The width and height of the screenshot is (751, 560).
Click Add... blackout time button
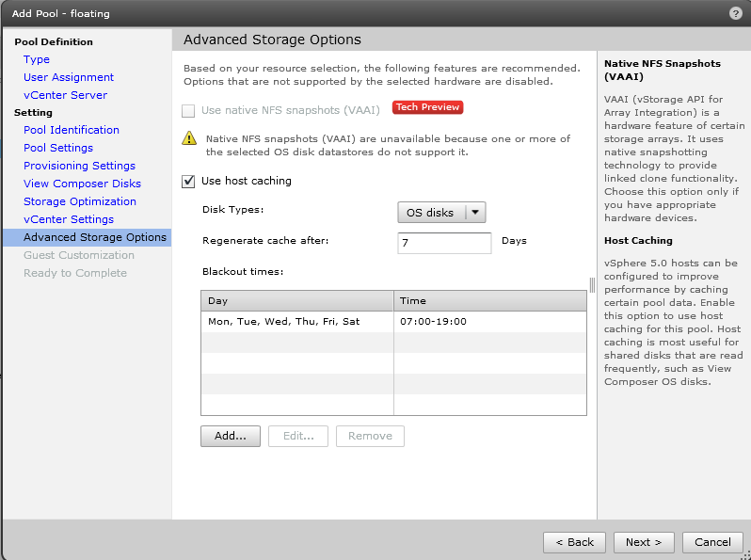[231, 436]
